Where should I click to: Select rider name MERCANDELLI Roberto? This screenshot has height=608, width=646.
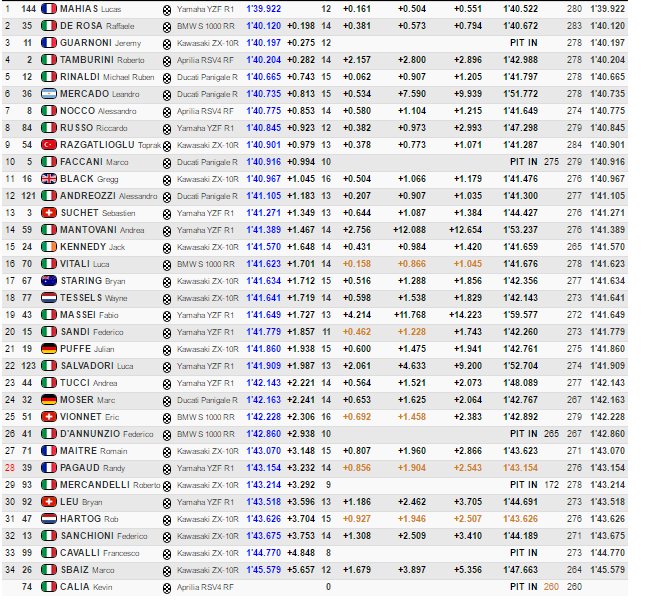(110, 485)
